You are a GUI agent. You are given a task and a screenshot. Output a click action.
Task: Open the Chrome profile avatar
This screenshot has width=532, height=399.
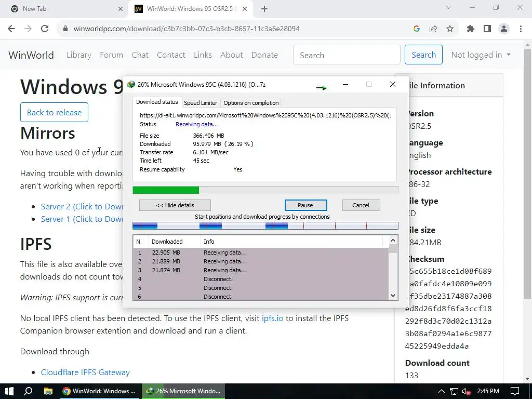pyautogui.click(x=504, y=29)
